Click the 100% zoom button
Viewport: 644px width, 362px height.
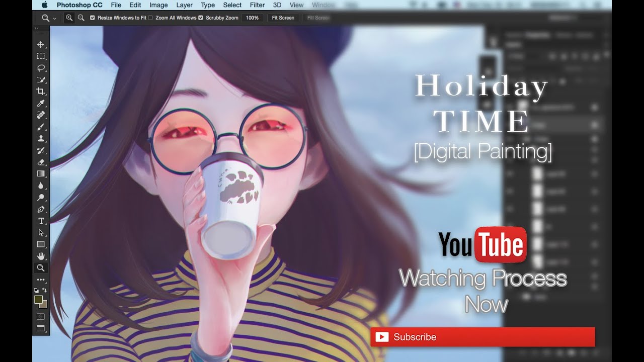click(252, 18)
